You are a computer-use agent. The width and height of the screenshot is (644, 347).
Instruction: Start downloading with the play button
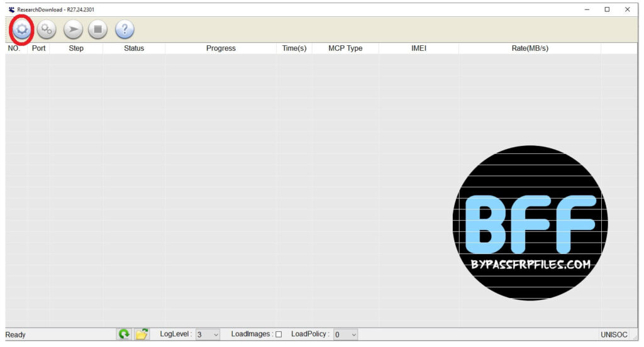[73, 29]
